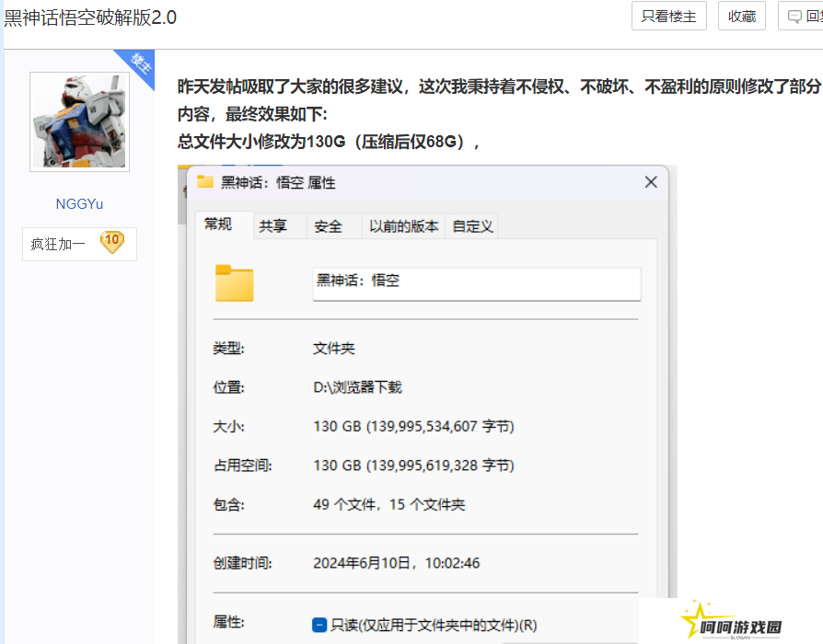Click the 大小 label in properties
Image resolution: width=823 pixels, height=644 pixels.
229,426
